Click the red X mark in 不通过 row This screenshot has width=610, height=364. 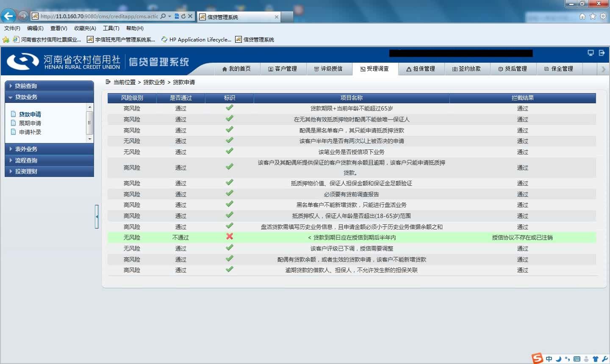(x=230, y=236)
